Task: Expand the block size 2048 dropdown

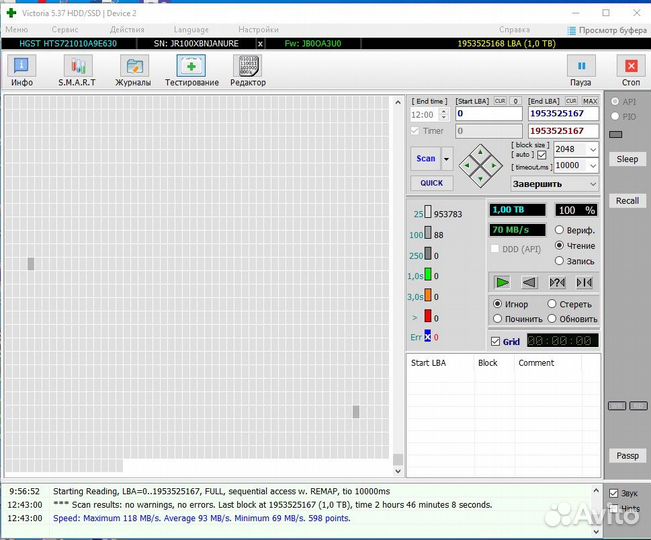Action: click(x=593, y=150)
